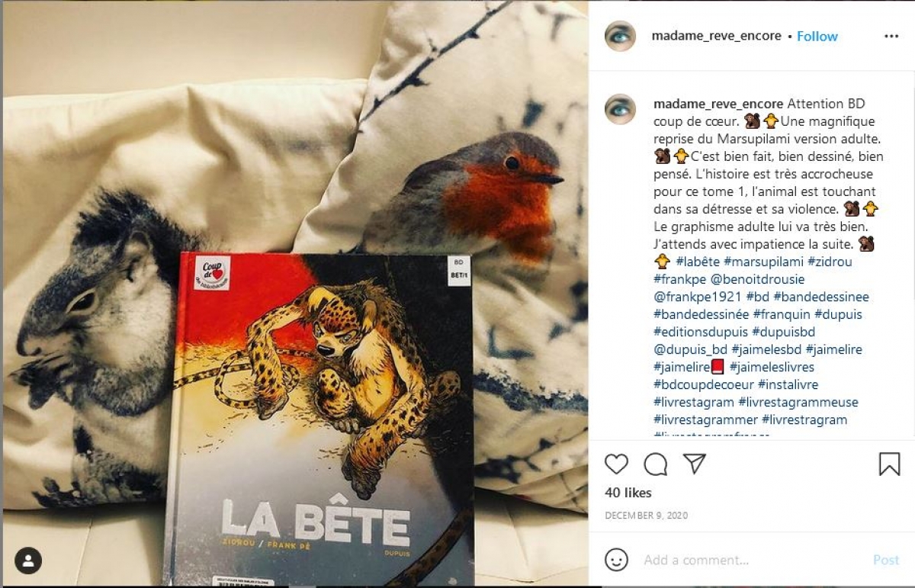Like the post with the heart icon
This screenshot has height=588, width=915.
[616, 464]
